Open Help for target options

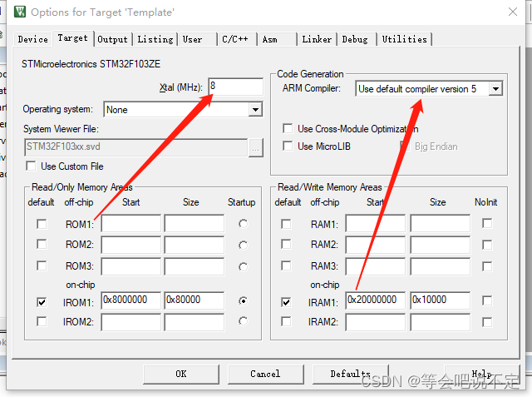tap(482, 375)
